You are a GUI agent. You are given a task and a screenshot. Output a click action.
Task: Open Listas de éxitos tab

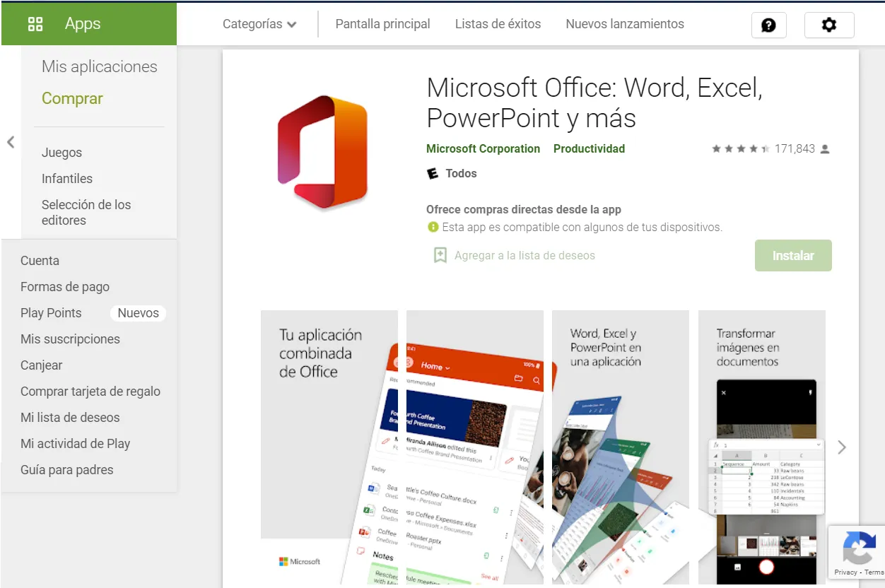(498, 24)
